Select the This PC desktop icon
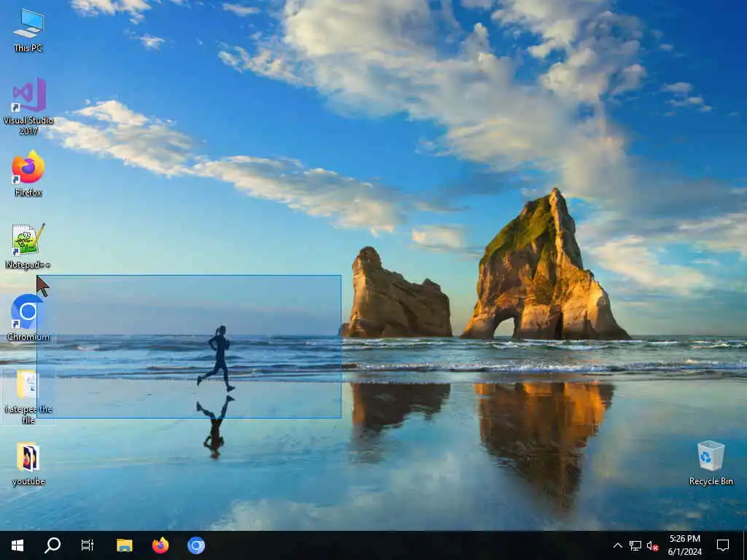 click(28, 31)
